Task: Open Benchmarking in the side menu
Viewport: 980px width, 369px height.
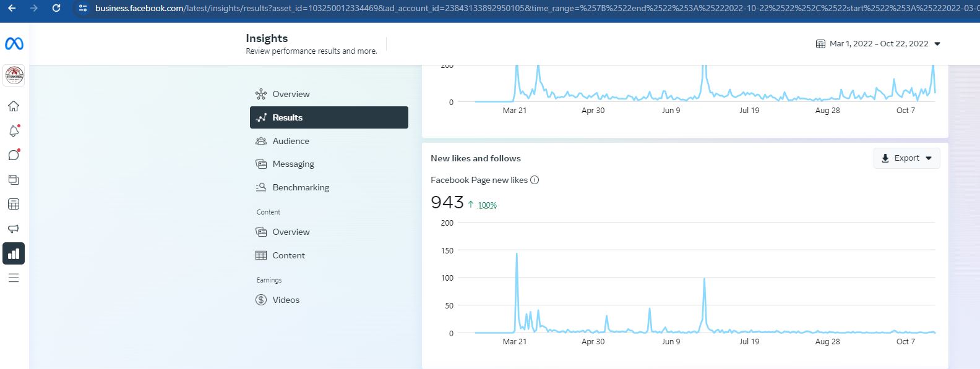Action: point(300,187)
